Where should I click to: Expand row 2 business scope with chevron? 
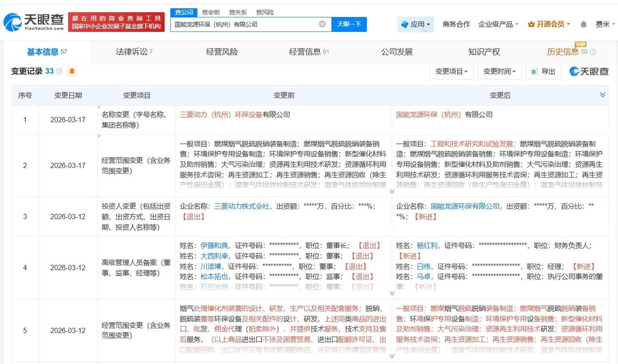tap(392, 191)
